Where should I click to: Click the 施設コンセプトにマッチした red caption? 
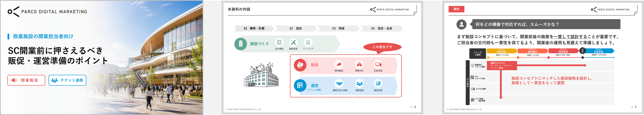point(552,81)
